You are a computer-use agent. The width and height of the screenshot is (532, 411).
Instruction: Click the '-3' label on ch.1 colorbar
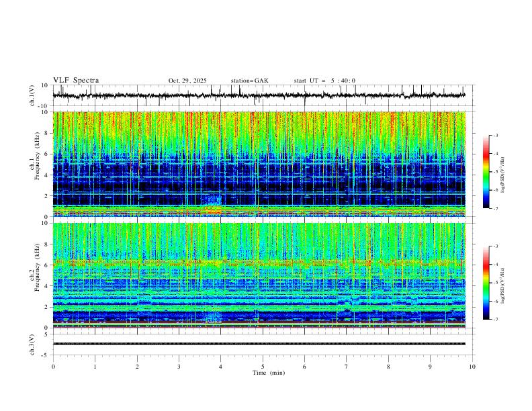[x=495, y=135]
